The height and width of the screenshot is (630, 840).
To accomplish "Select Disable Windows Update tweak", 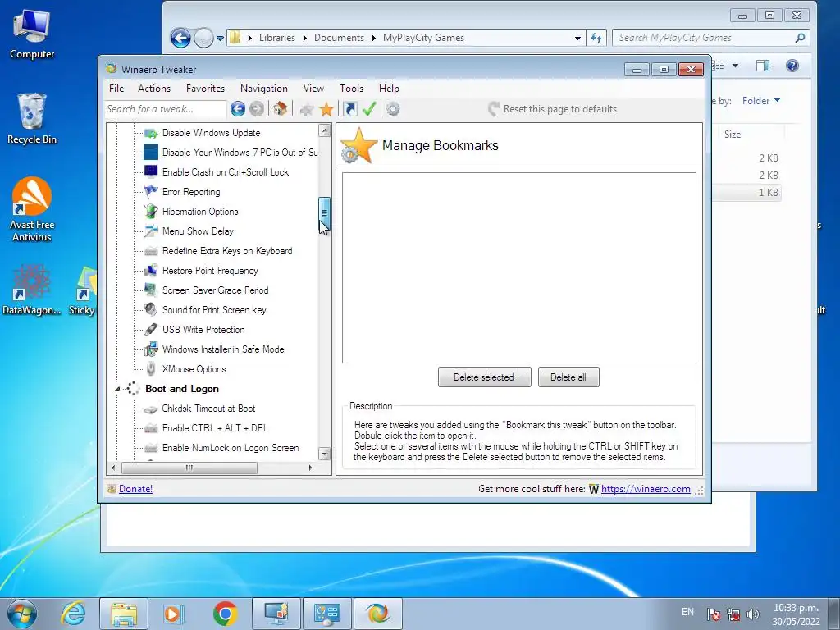I will tap(211, 133).
